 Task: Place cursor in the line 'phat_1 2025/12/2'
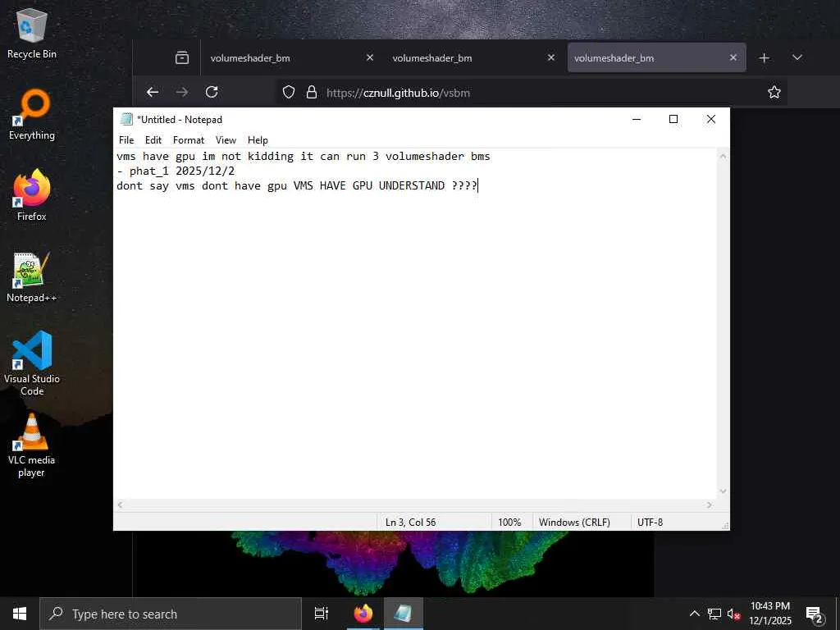182,171
